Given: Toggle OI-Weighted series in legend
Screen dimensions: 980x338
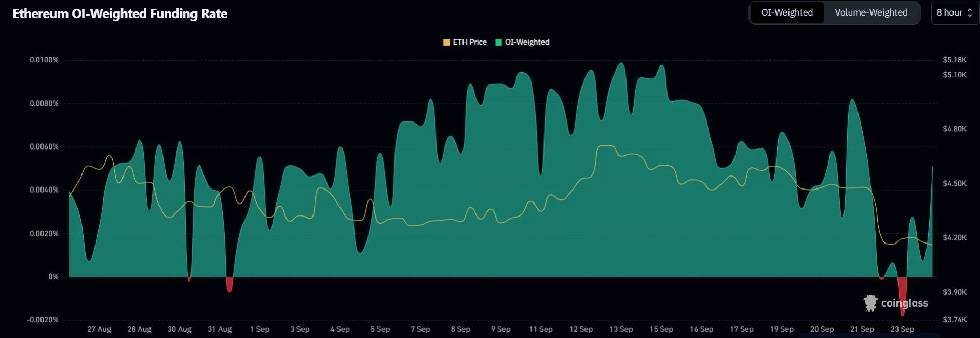Looking at the screenshot, I should pos(527,42).
